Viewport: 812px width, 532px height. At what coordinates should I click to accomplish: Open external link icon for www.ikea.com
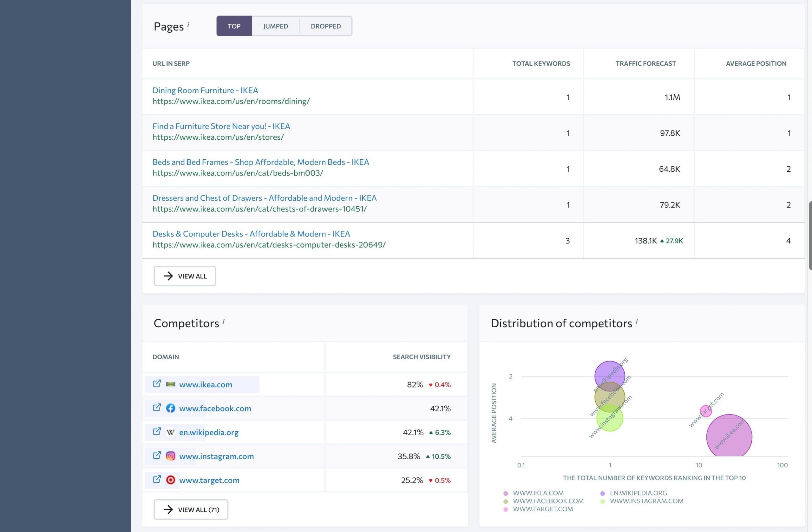tap(157, 383)
